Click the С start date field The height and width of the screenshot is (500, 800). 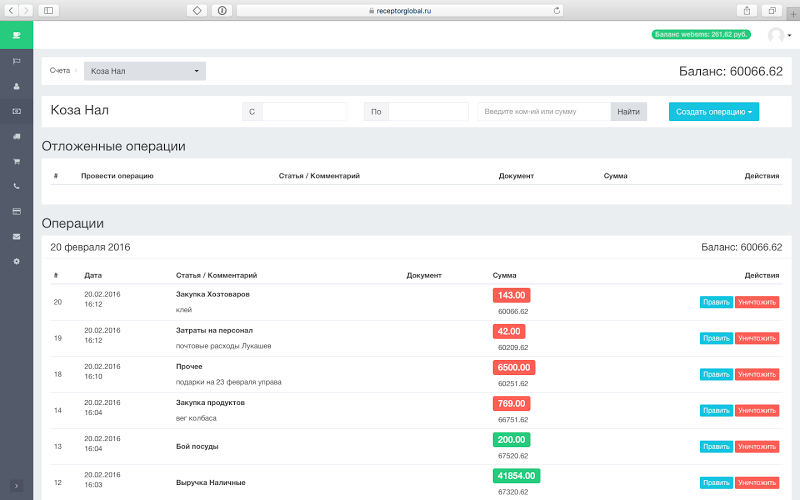click(305, 111)
